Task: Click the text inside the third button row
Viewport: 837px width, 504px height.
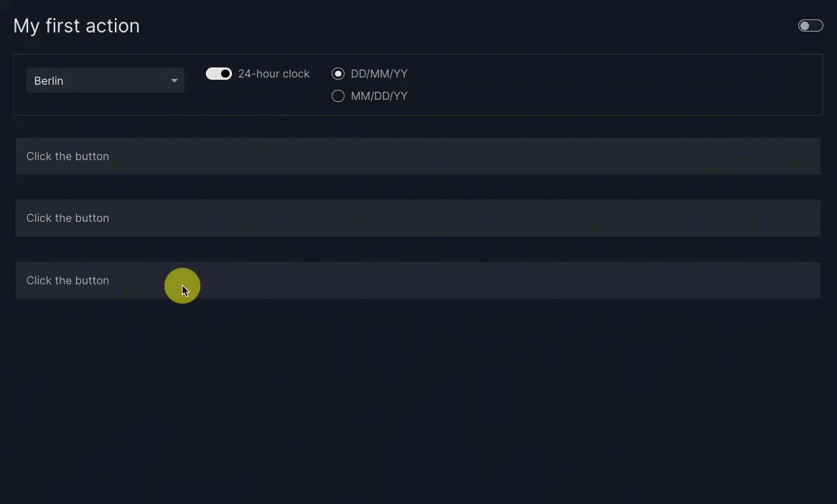Action: click(67, 281)
